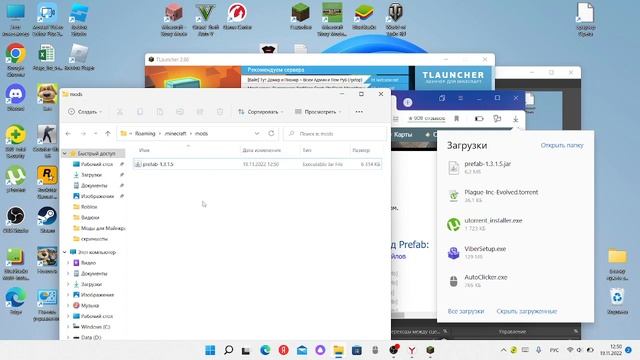This screenshot has height=360, width=640.
Task: Open Microsoft Store on taskbar
Action: [357, 350]
